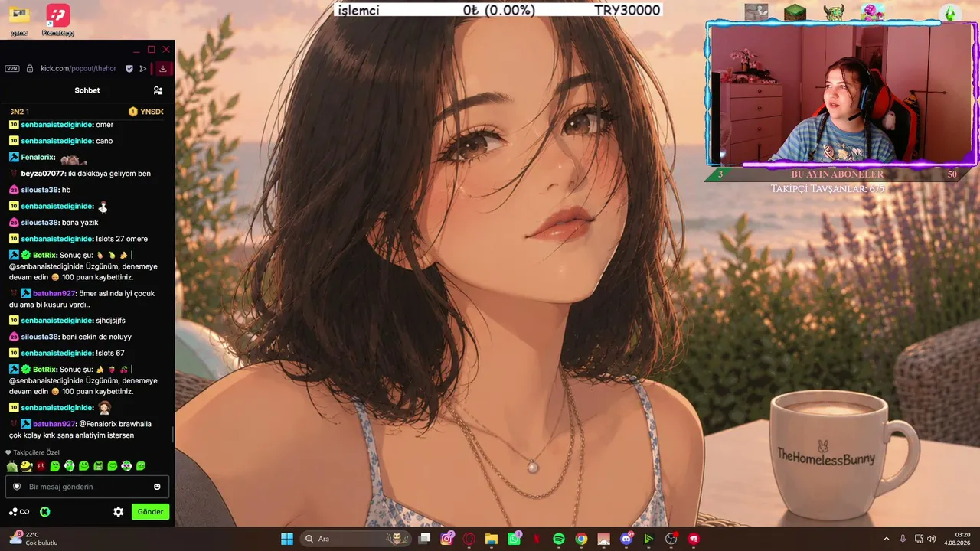Click BotRix on the first Sonuç message

click(x=45, y=256)
